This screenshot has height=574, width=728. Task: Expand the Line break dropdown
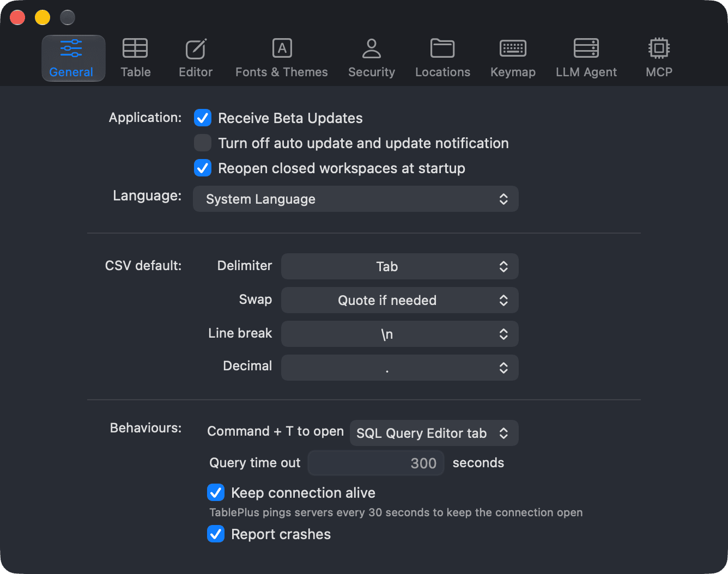click(400, 334)
